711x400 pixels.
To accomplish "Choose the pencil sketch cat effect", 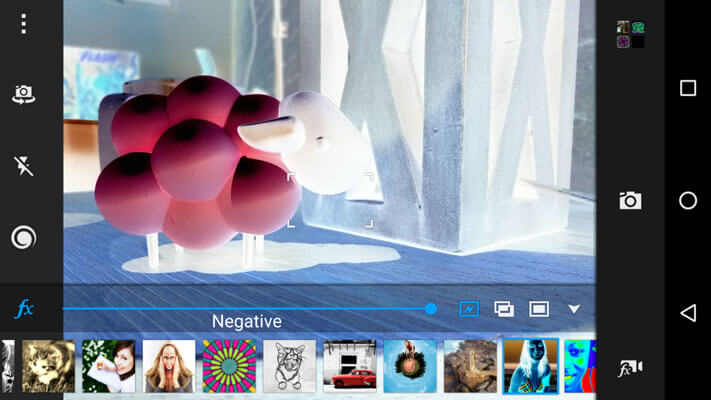I will point(289,366).
